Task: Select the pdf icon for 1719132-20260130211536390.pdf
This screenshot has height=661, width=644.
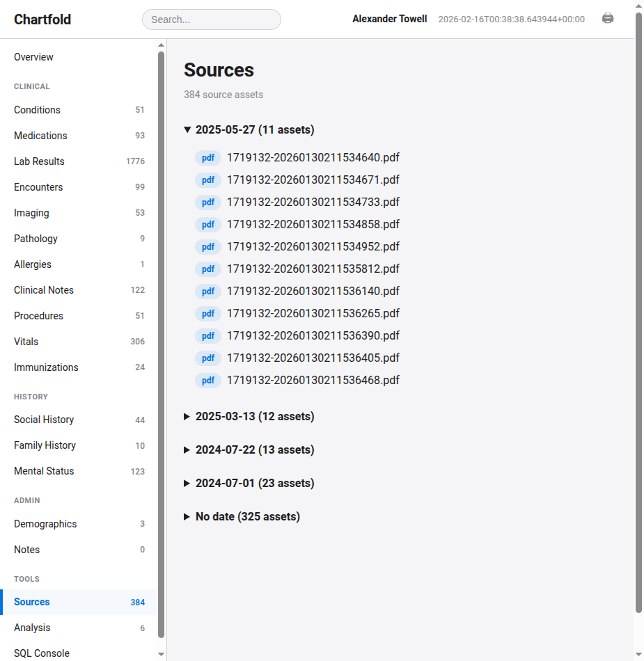Action: coord(207,335)
